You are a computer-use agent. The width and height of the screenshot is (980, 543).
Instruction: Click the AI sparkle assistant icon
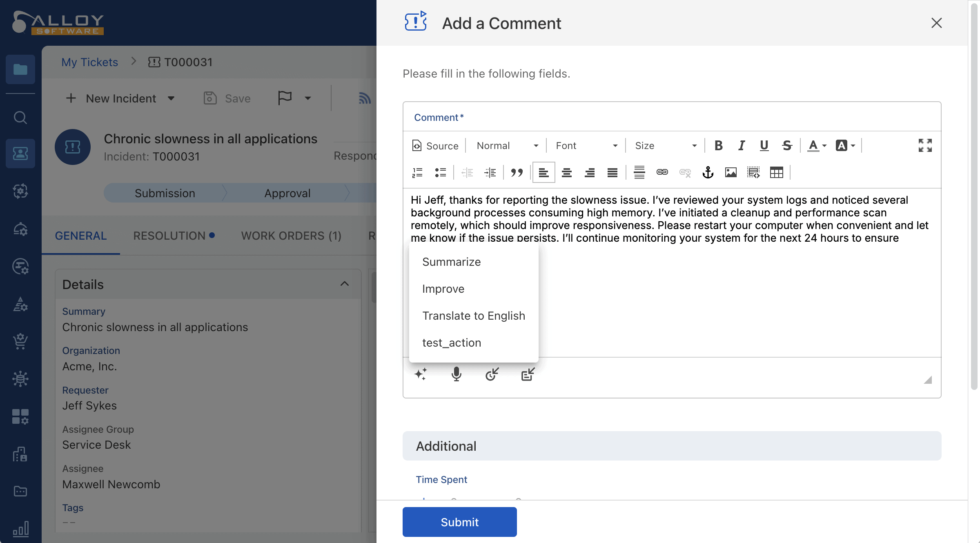[x=421, y=374]
